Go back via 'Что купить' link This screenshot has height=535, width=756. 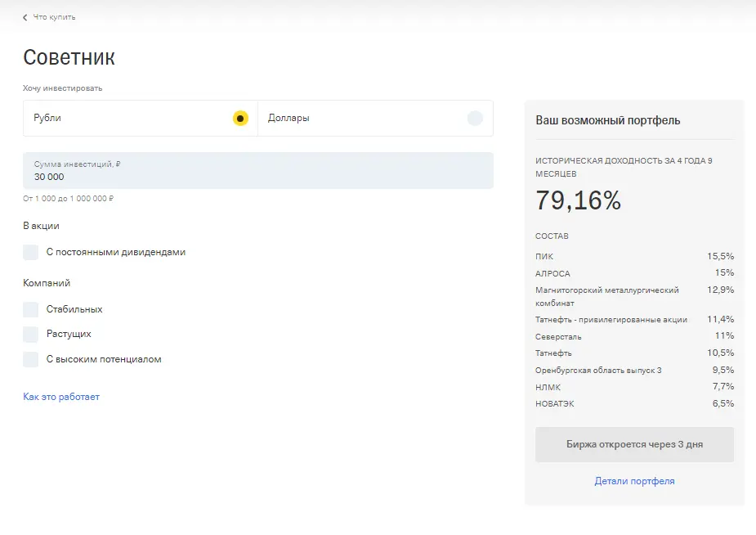click(54, 17)
